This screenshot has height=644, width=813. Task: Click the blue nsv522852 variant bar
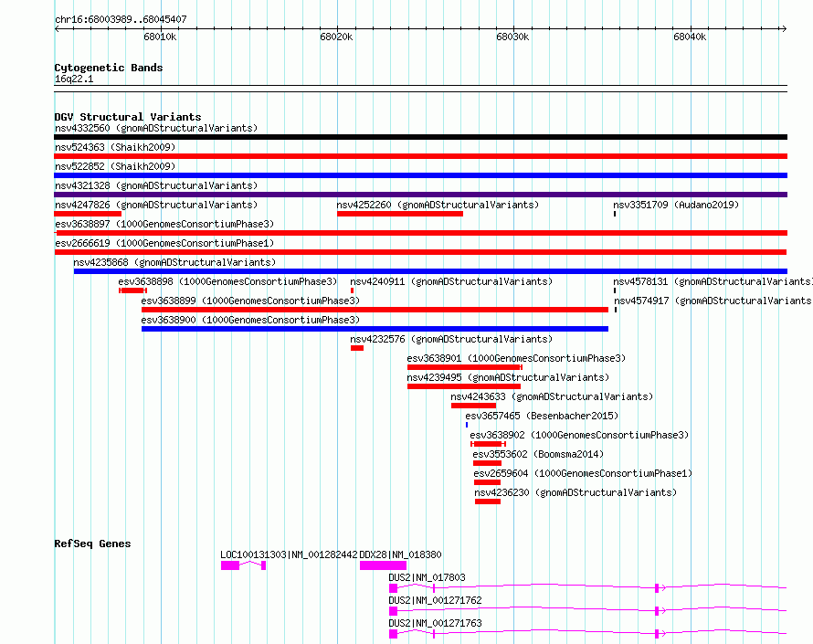point(420,175)
